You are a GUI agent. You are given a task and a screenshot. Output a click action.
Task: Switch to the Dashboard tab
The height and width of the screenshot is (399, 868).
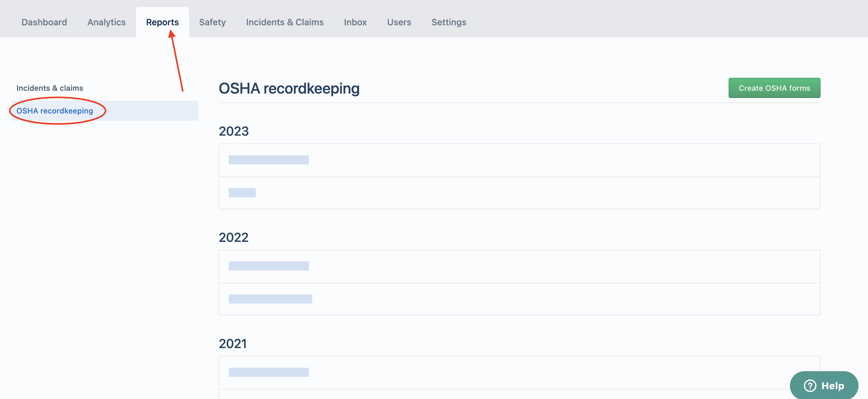[x=44, y=22]
